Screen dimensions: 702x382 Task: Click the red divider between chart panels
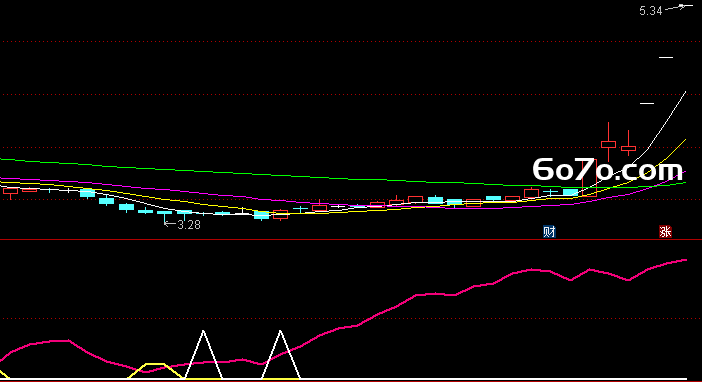pyautogui.click(x=351, y=240)
